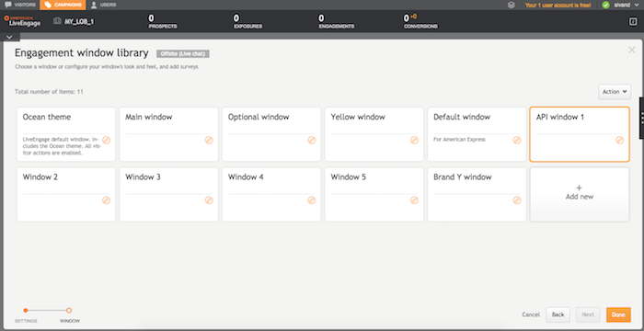Open the side panel handle with three dots

641,119
